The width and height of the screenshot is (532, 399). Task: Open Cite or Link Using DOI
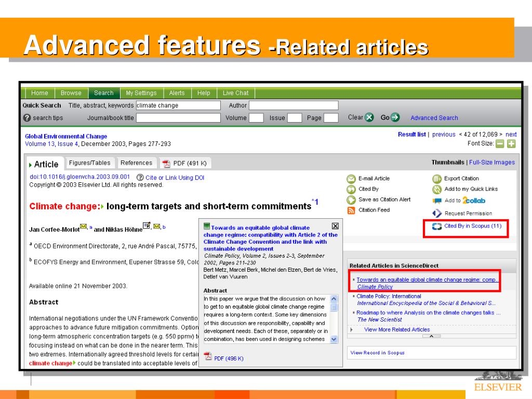(x=175, y=178)
